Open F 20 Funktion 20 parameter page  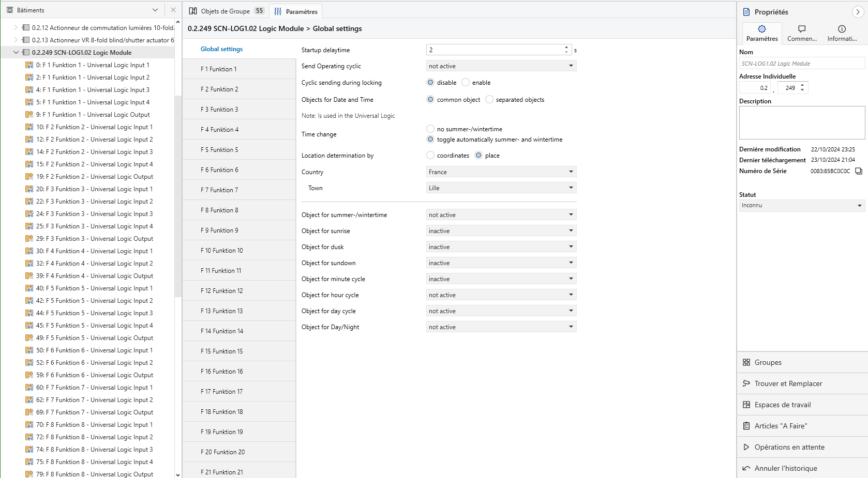pyautogui.click(x=239, y=452)
